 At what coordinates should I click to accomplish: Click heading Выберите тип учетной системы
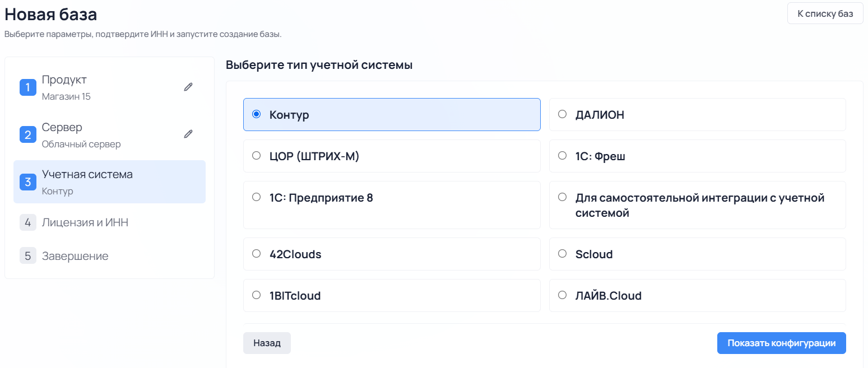tap(319, 65)
